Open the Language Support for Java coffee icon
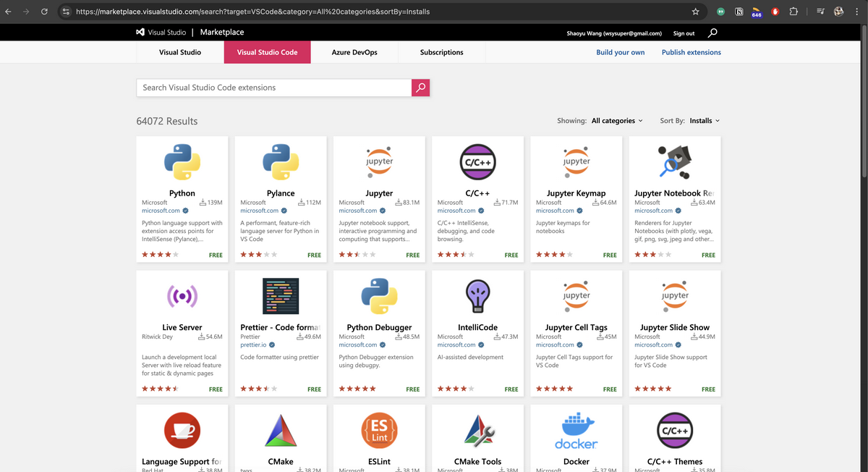The image size is (868, 472). click(182, 430)
